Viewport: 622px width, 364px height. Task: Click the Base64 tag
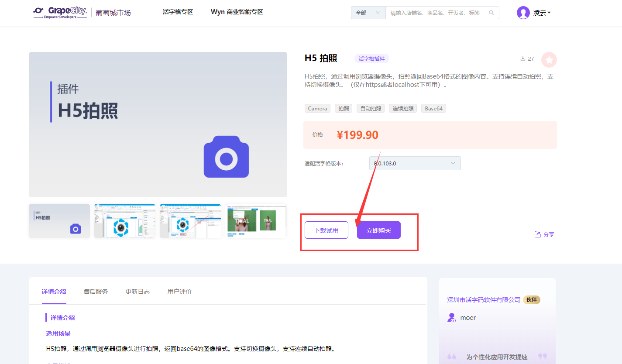coord(433,108)
